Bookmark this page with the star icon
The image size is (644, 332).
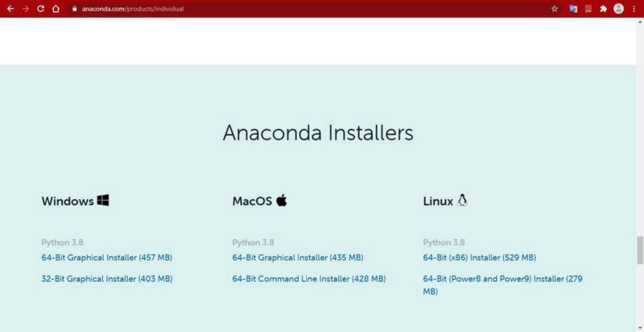(x=555, y=9)
